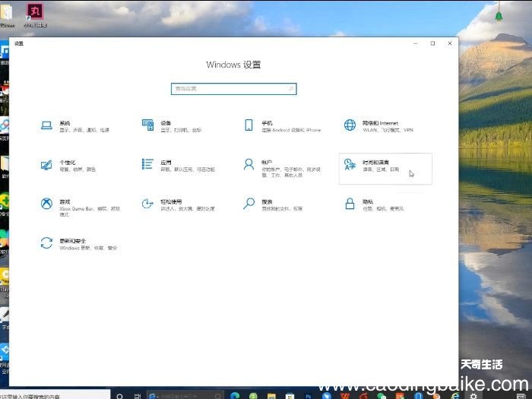Minimize the Settings window

416,43
